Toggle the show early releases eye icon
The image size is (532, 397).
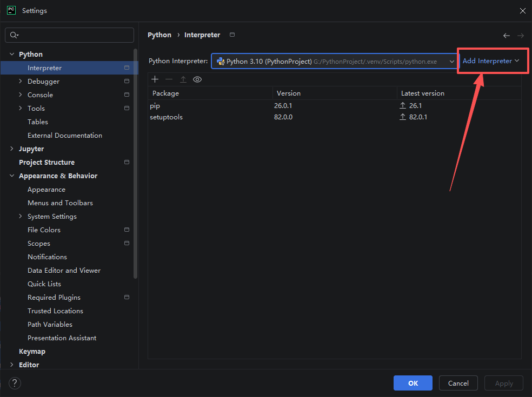(x=197, y=79)
